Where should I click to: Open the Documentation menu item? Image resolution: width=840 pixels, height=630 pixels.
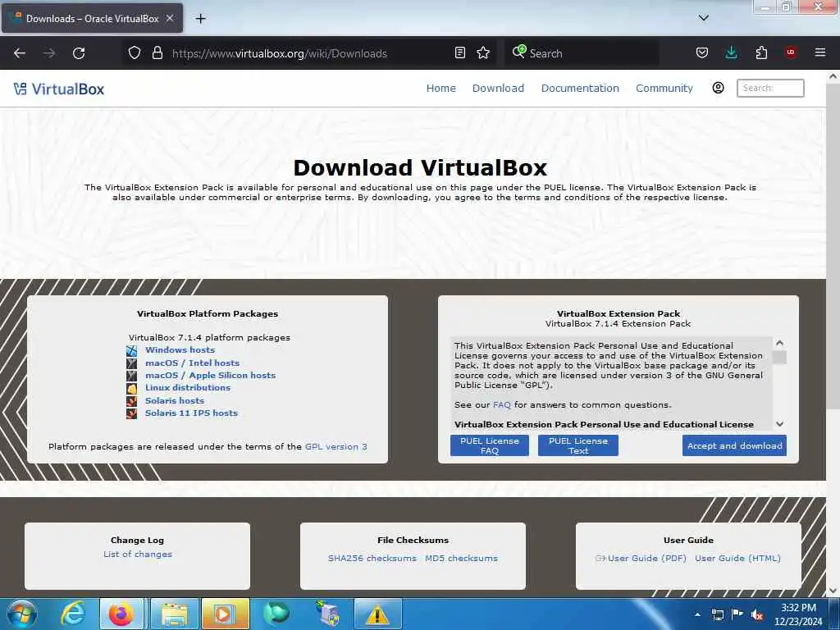580,88
